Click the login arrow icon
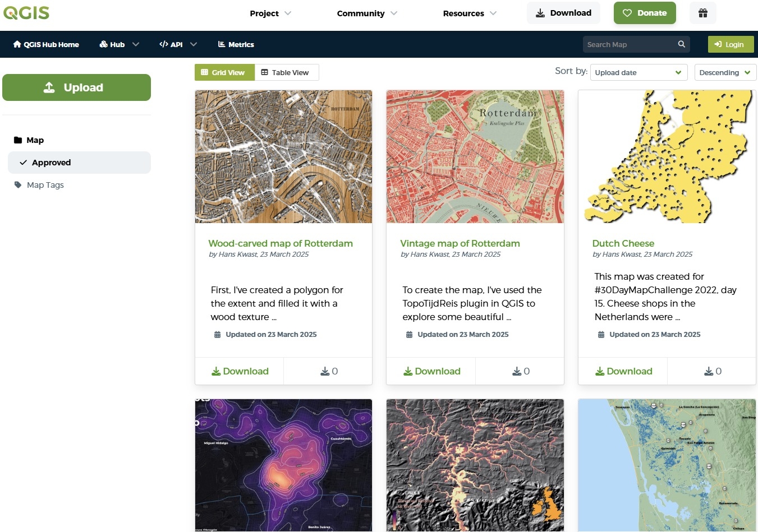Screen dimensions: 758x532 point(718,44)
